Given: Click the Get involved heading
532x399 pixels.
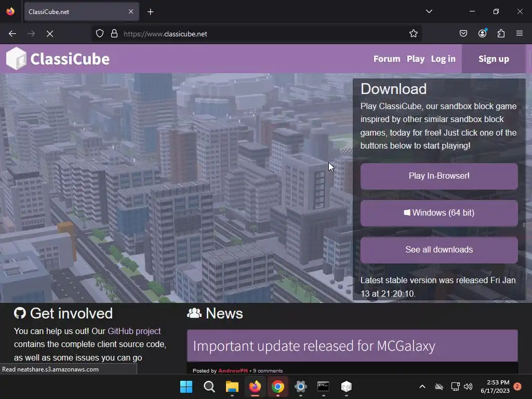Looking at the screenshot, I should pos(71,313).
